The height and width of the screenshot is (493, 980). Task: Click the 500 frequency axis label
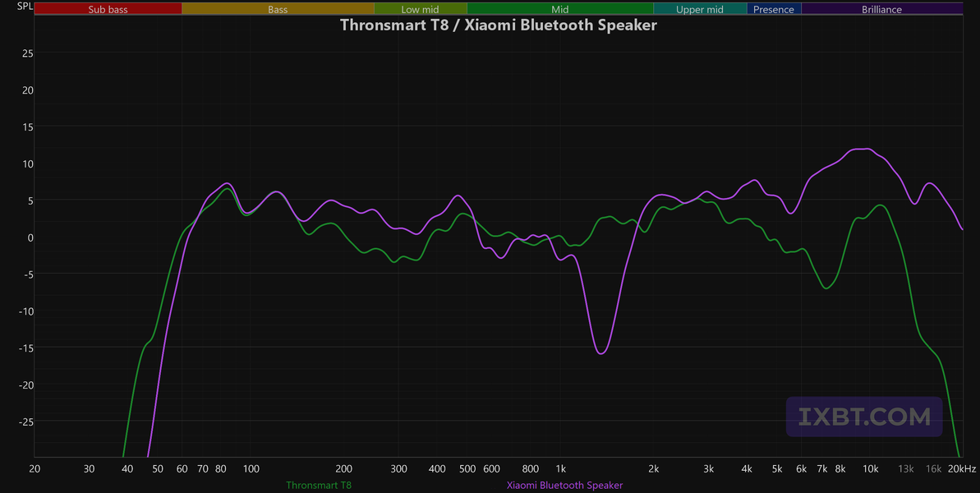[467, 468]
